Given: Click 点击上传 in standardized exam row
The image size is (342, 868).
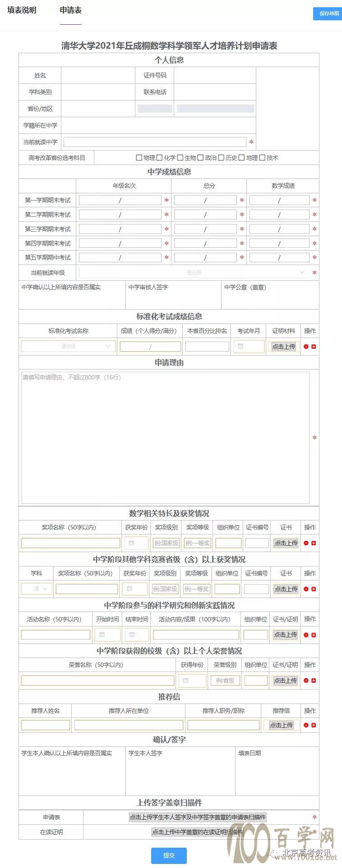Looking at the screenshot, I should click(x=284, y=347).
